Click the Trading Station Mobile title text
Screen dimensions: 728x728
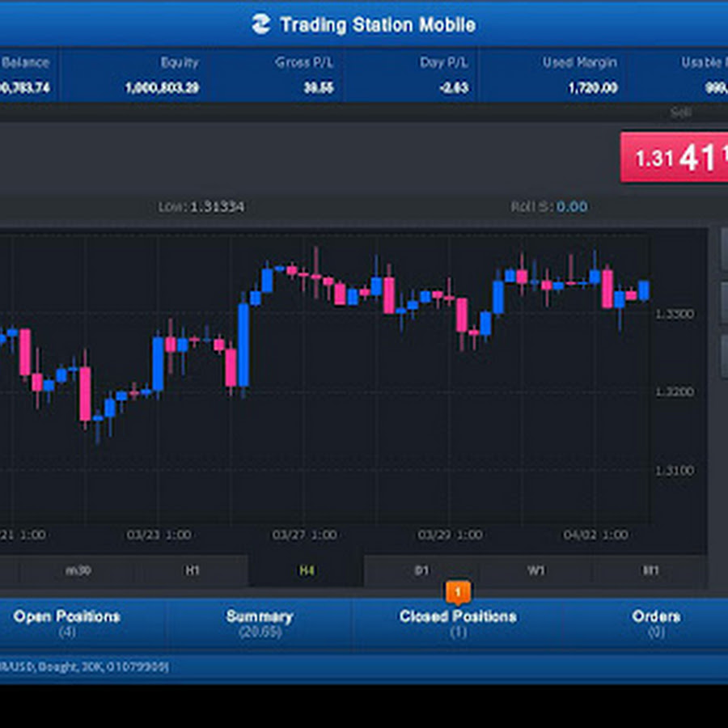click(378, 24)
